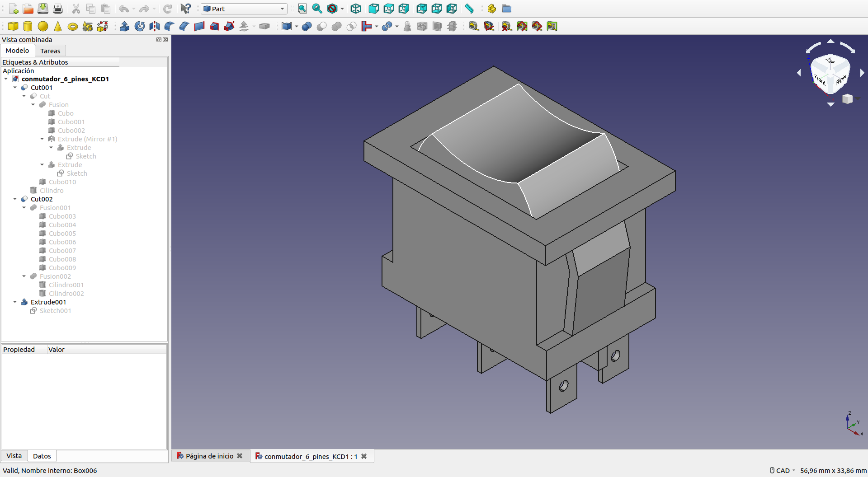Toggle 3D measurement display
Image resolution: width=868 pixels, height=477 pixels.
pos(537,27)
